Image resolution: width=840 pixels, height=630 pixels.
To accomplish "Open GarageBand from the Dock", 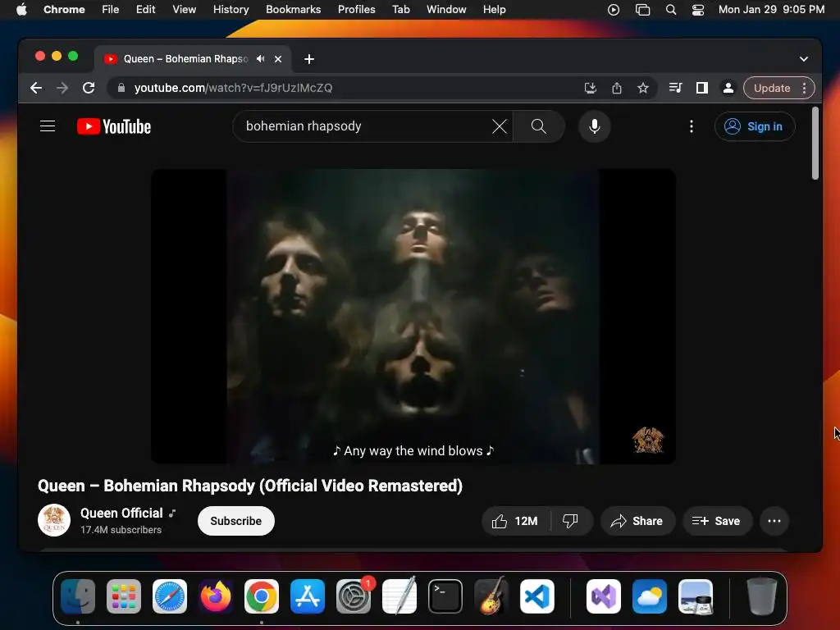I will tap(491, 596).
